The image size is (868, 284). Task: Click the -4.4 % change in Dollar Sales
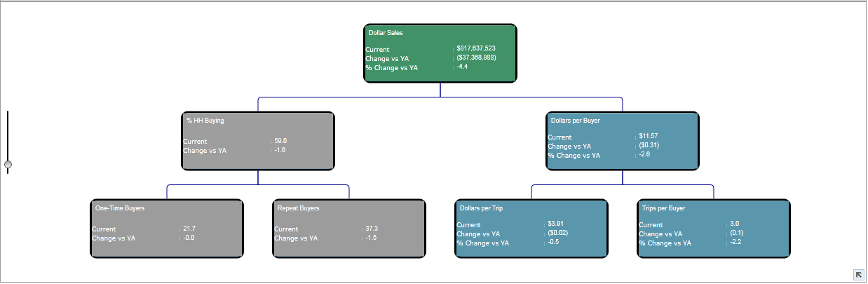[462, 67]
